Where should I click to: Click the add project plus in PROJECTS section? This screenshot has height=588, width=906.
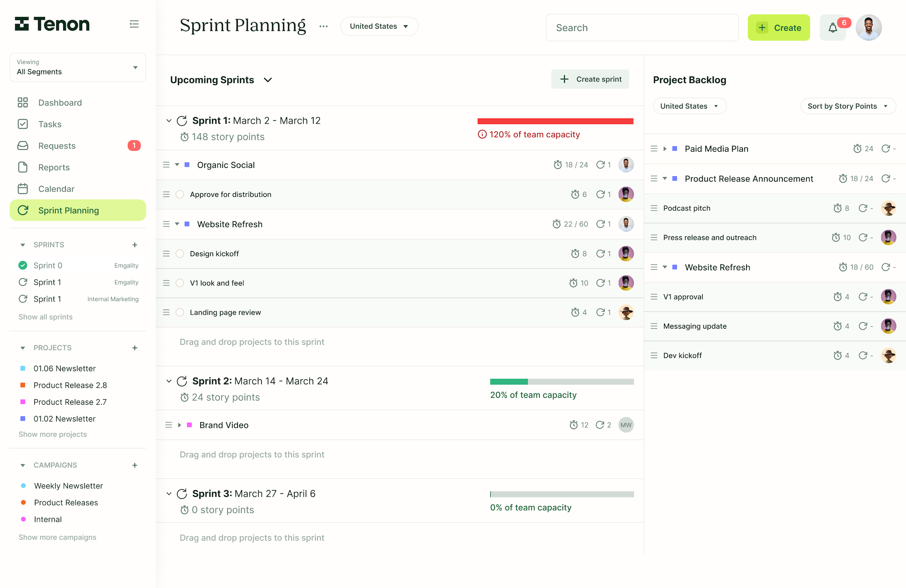135,348
